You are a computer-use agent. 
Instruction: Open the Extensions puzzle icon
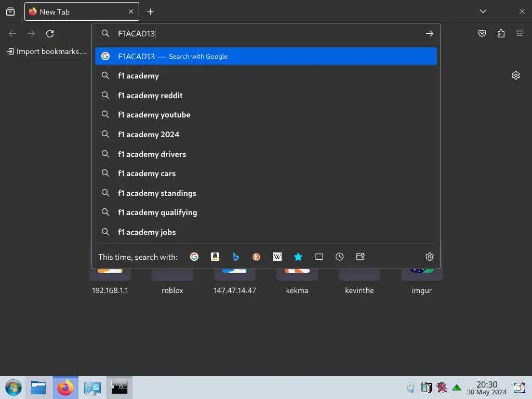coord(501,34)
